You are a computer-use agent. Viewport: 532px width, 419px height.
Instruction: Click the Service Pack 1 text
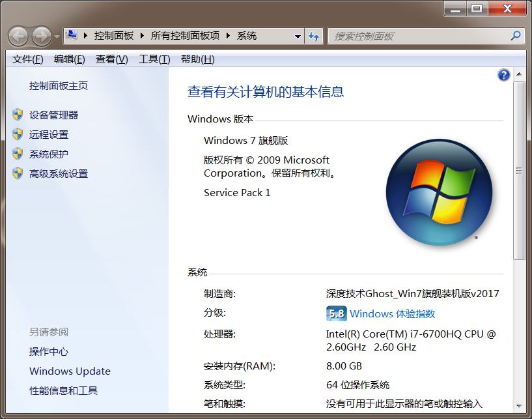click(x=237, y=192)
